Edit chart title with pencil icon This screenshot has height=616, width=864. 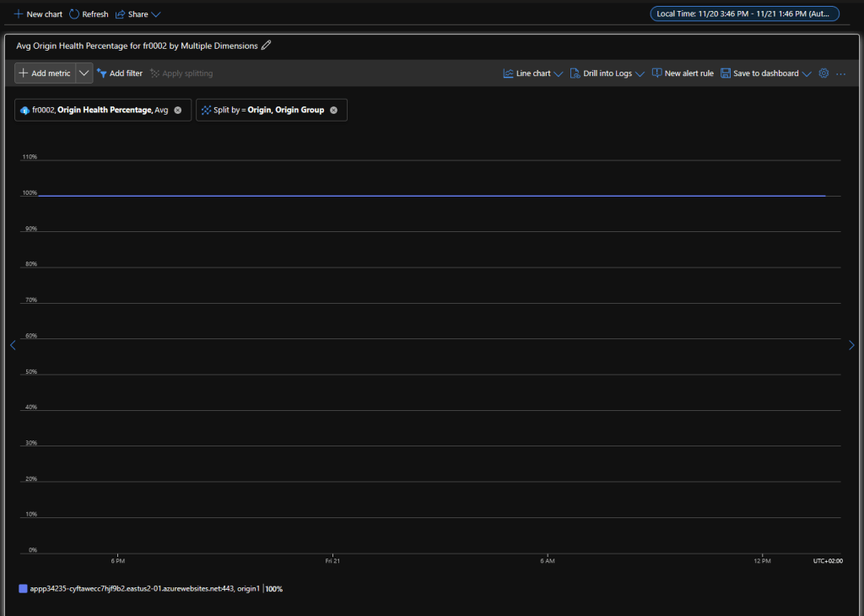267,46
